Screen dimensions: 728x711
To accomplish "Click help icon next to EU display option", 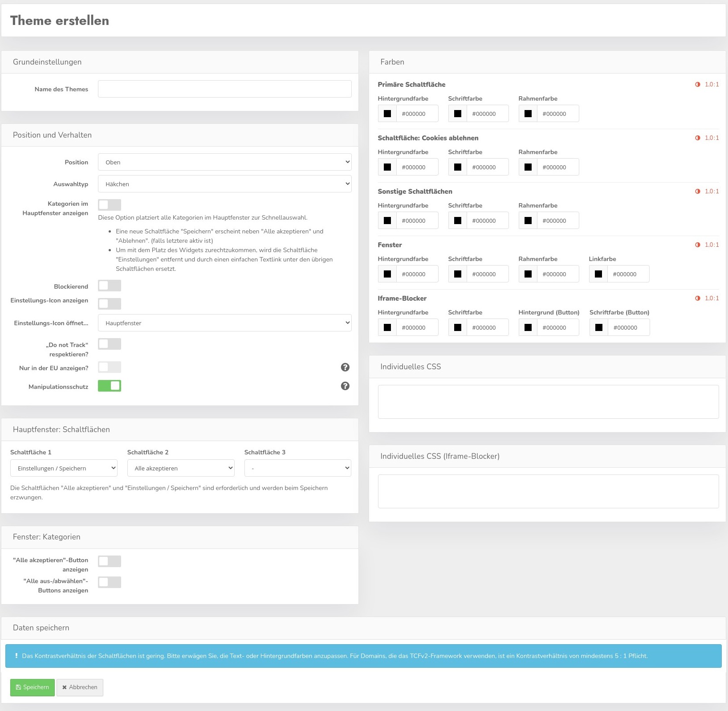I will pos(345,367).
